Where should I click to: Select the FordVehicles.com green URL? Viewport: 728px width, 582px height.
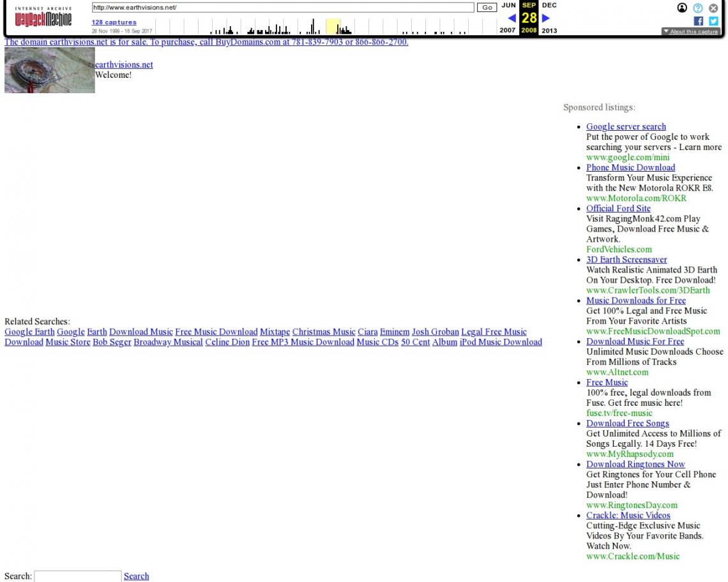coord(619,250)
